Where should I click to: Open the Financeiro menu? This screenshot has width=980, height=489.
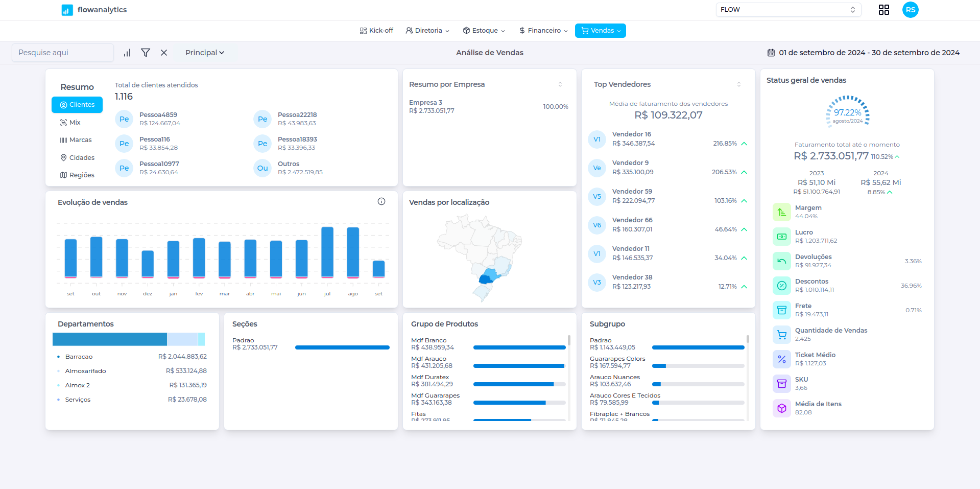(543, 31)
